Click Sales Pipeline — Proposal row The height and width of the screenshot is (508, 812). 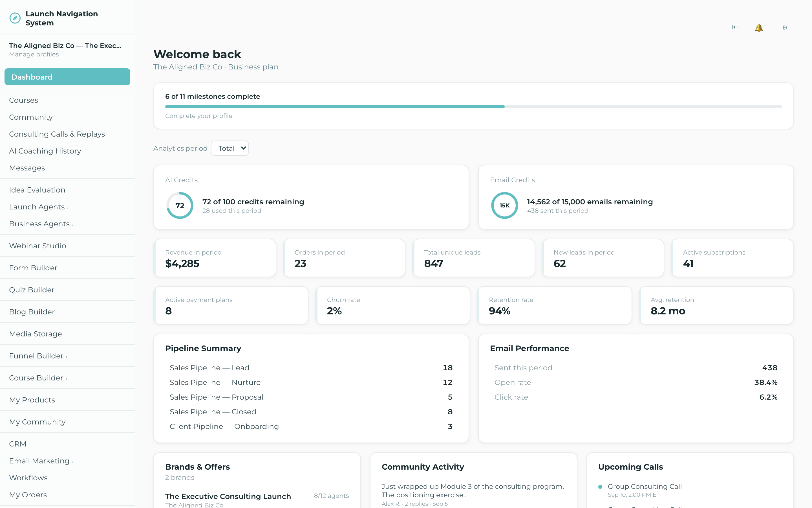point(311,397)
